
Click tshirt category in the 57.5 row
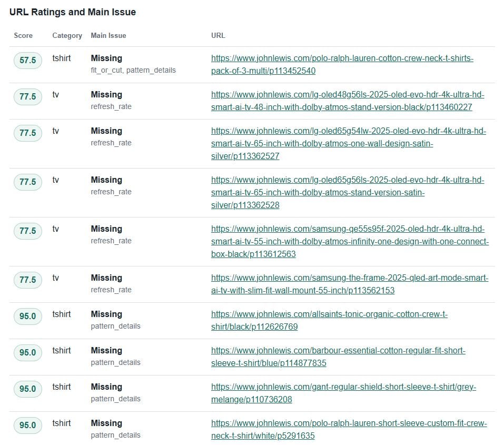tap(62, 58)
